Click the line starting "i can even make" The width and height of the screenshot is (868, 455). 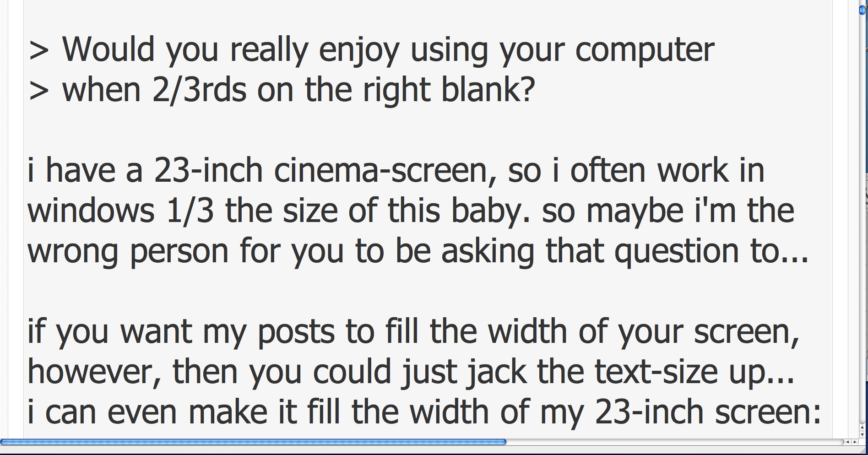[423, 412]
